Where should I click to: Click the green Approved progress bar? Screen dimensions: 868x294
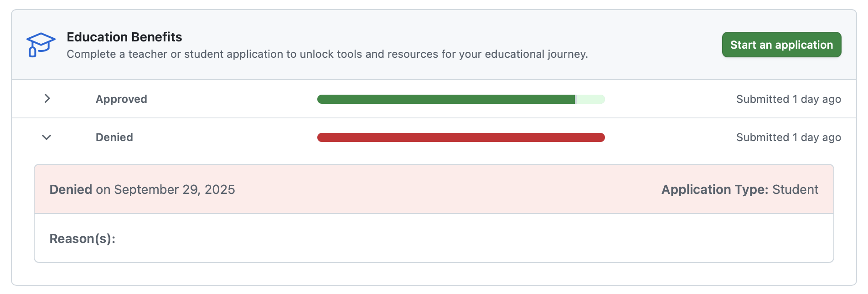click(446, 99)
